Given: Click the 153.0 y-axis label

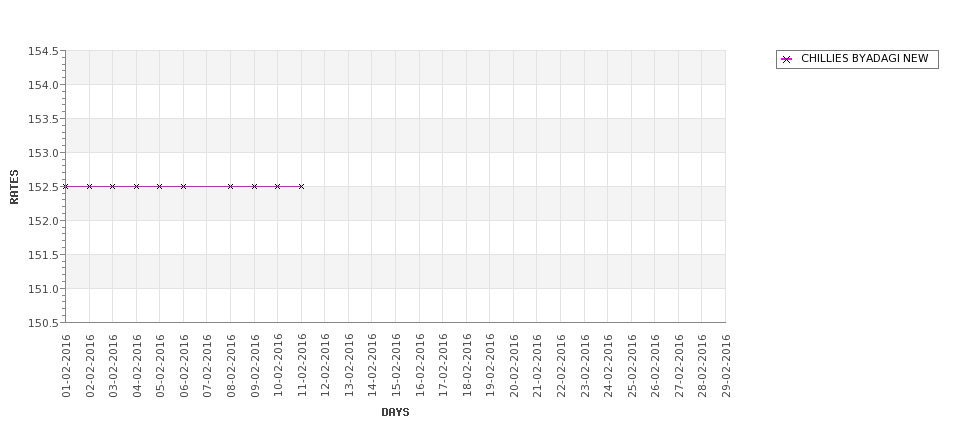Looking at the screenshot, I should [43, 153].
